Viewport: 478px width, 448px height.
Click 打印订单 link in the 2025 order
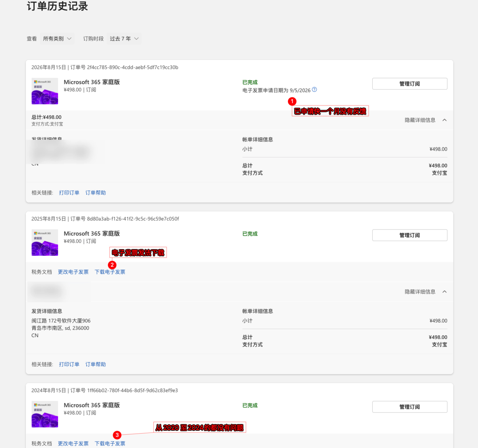point(69,364)
